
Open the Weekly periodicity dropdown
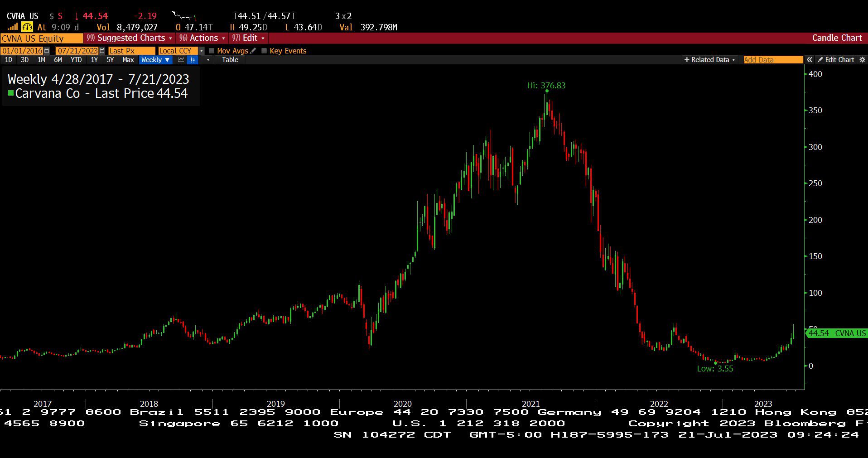click(155, 60)
